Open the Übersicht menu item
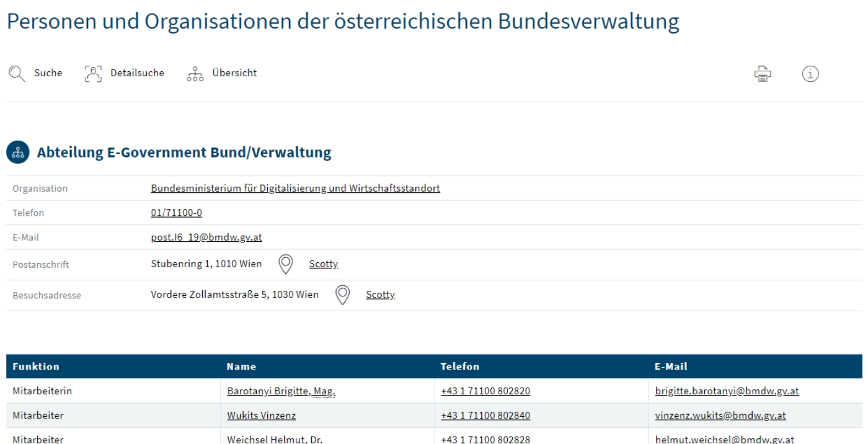This screenshot has height=444, width=868. point(234,73)
